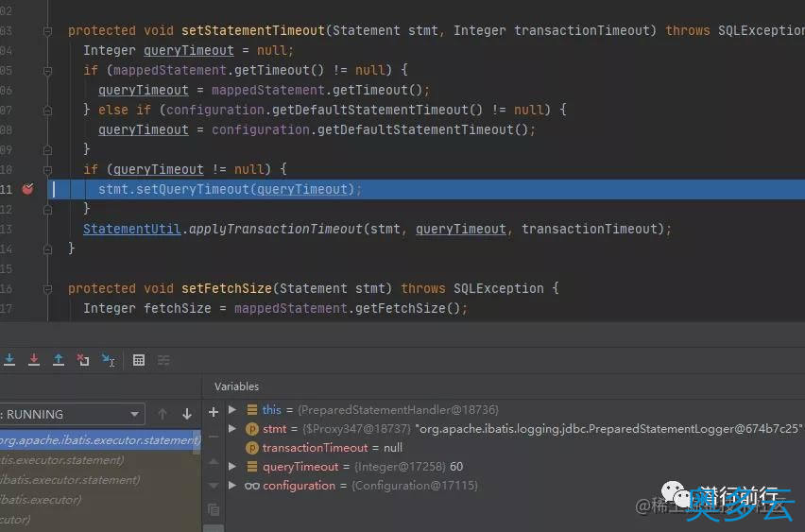Click the move watch down arrow icon

click(x=214, y=486)
